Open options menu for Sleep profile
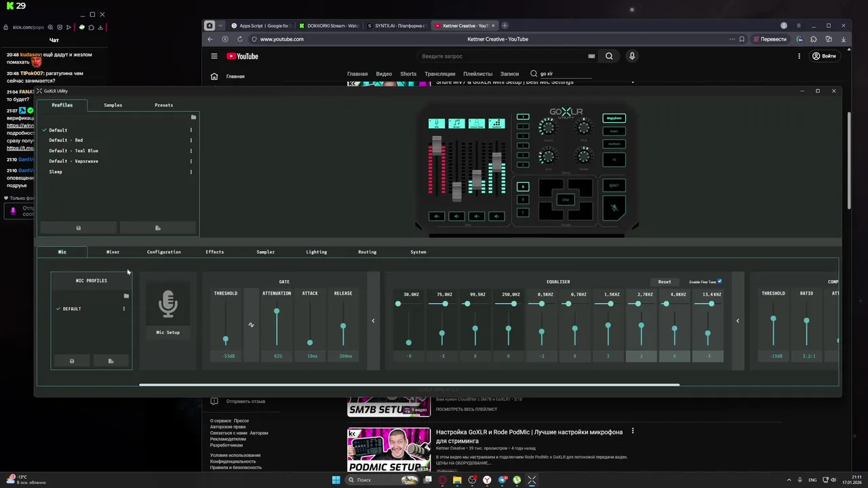 [191, 172]
